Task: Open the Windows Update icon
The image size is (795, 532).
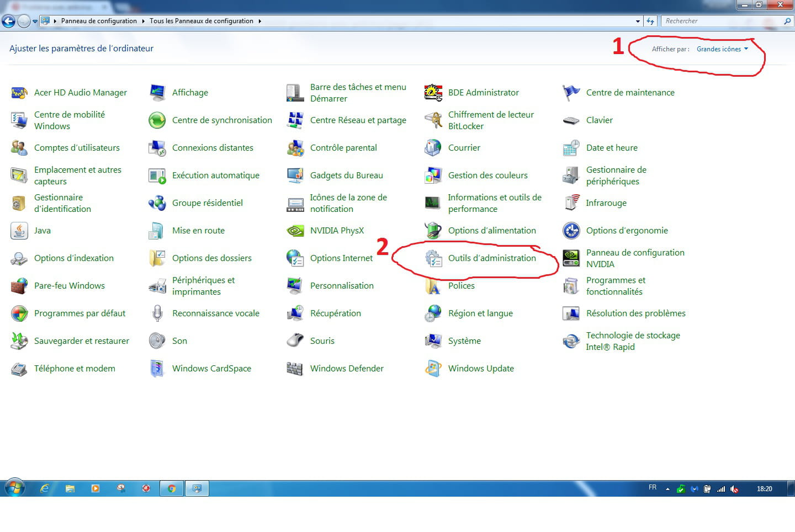Action: click(x=433, y=369)
